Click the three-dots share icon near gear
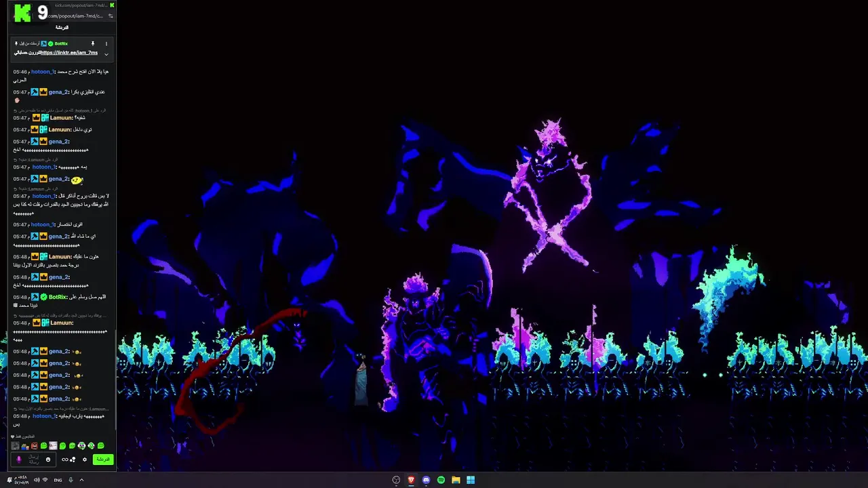868x488 pixels. point(73,460)
